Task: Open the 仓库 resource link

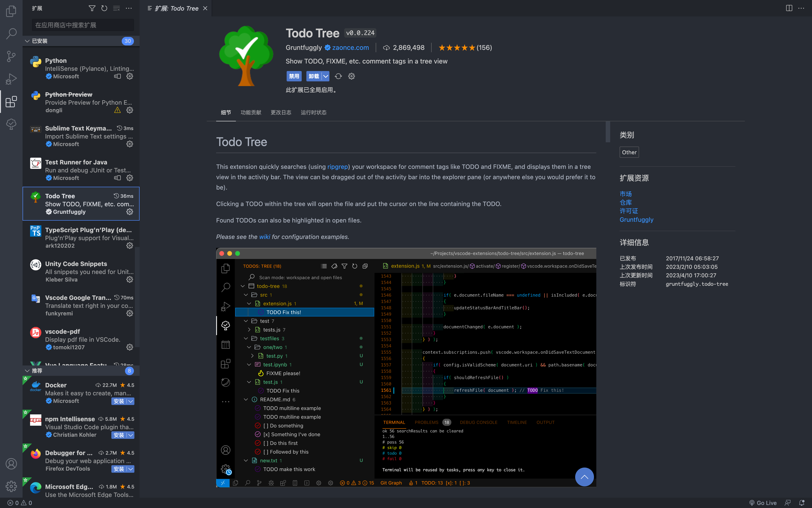Action: click(625, 202)
